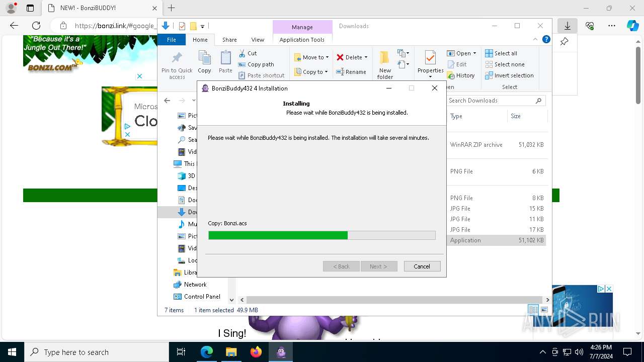Click Cancel in the BonziBuddy installer
Viewport: 644px width, 362px height.
(x=422, y=266)
